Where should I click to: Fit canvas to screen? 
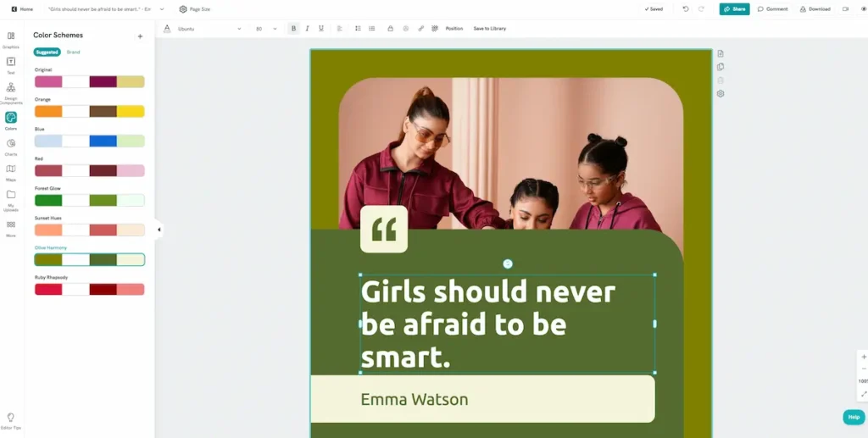pos(864,394)
